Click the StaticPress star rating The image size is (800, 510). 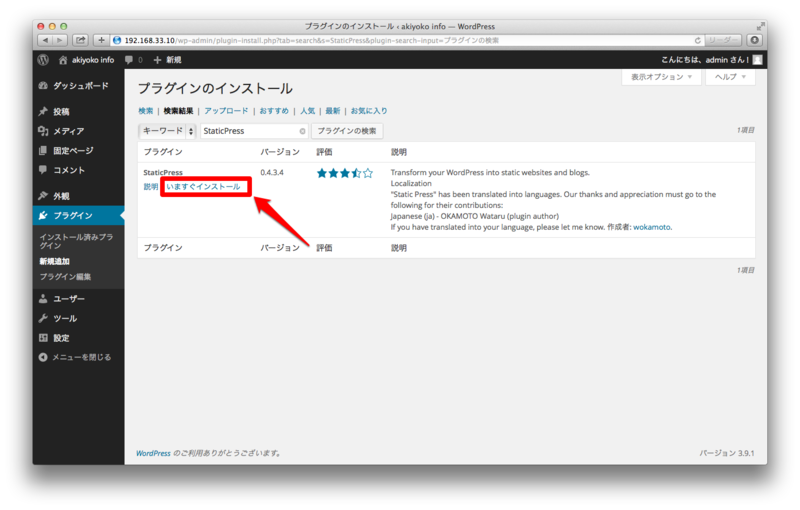coord(345,173)
